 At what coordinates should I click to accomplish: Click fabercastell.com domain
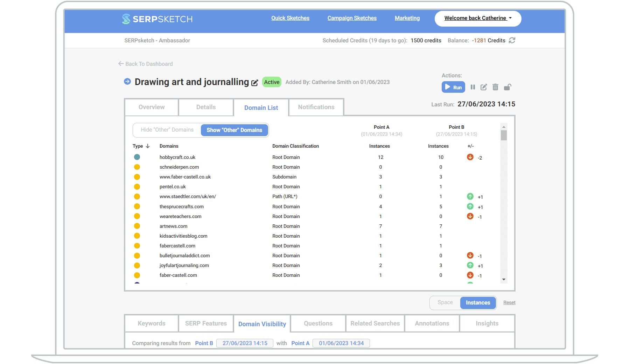[x=177, y=246]
